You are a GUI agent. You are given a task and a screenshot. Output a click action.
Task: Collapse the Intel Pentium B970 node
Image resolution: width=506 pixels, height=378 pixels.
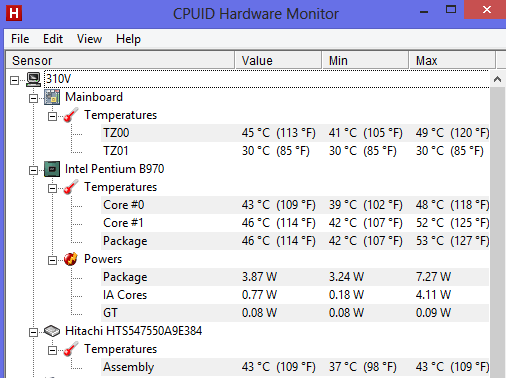[x=33, y=170]
